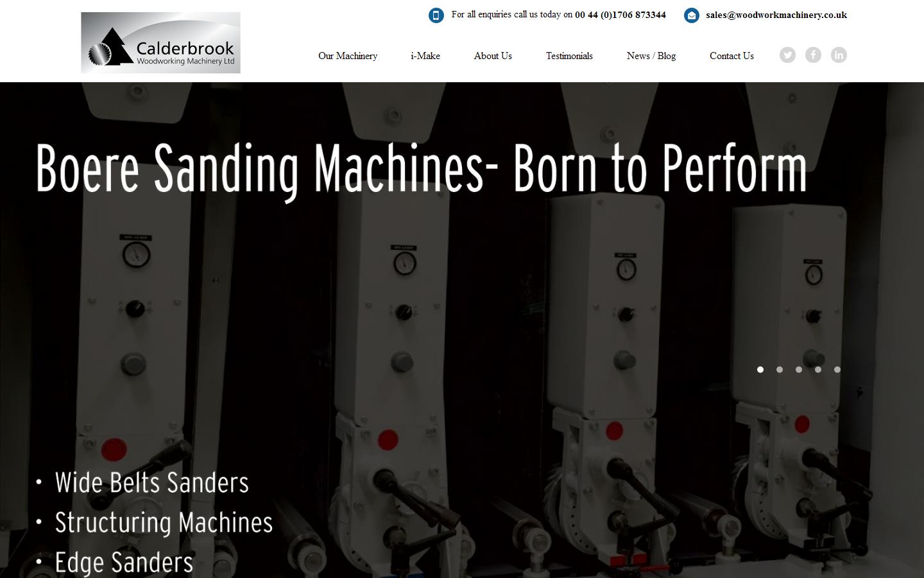The image size is (924, 578).
Task: Select the first carousel navigation dot
Action: [760, 370]
